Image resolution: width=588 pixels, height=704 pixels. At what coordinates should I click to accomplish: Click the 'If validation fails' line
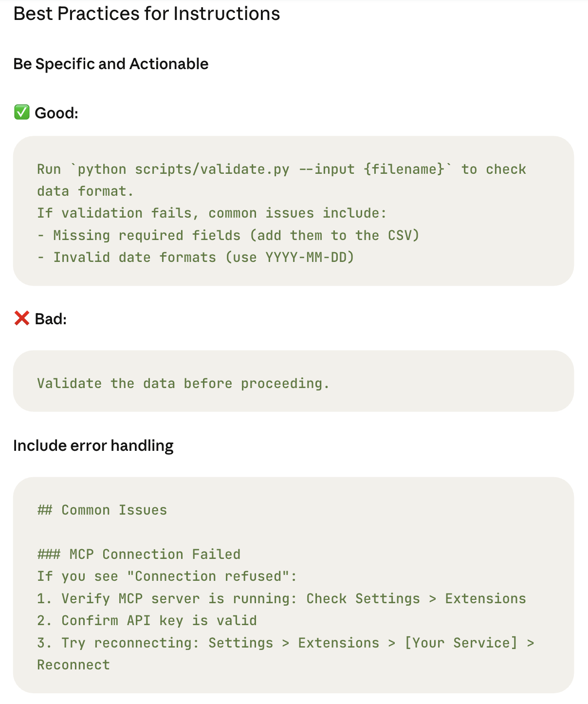(212, 213)
